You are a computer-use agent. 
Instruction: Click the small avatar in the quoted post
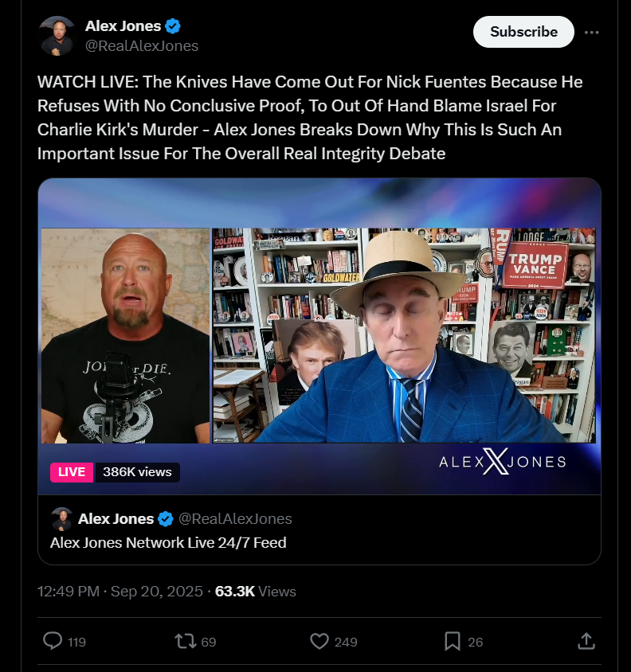62,519
